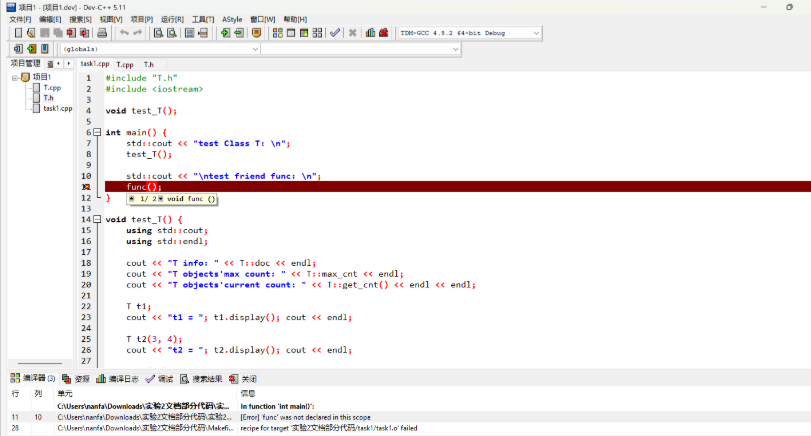Click the Find magnifier icon
The height and width of the screenshot is (436, 811).
[158, 33]
